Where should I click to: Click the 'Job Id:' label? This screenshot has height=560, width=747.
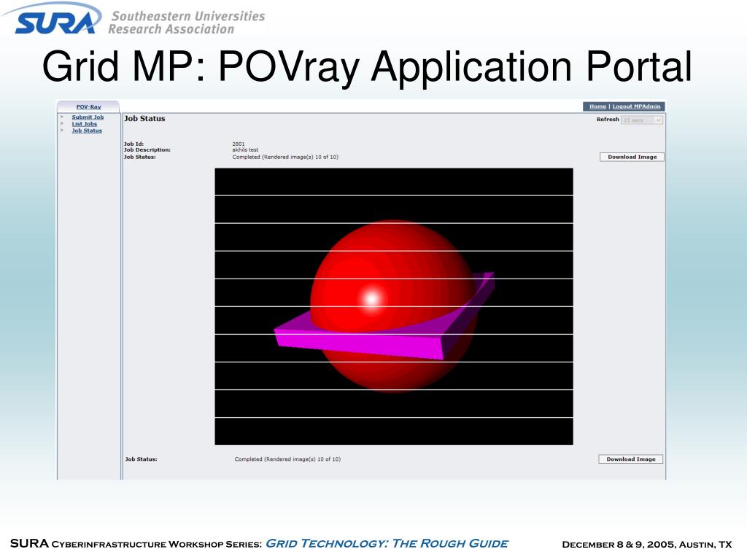coord(134,144)
